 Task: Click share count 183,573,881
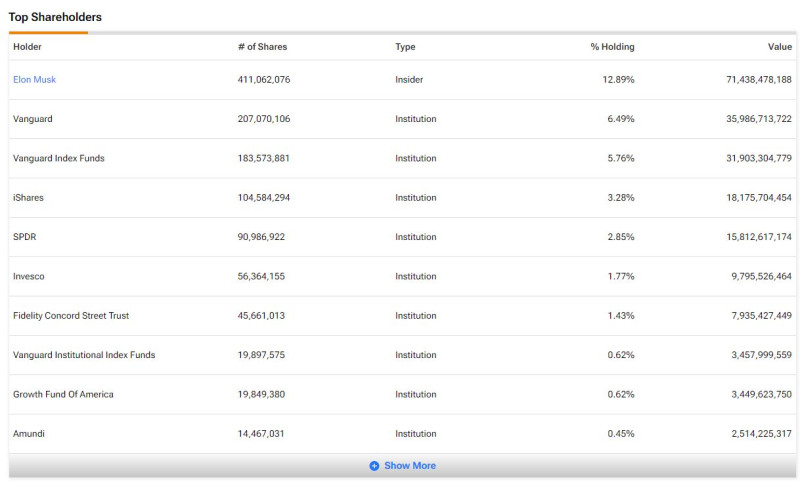264,158
